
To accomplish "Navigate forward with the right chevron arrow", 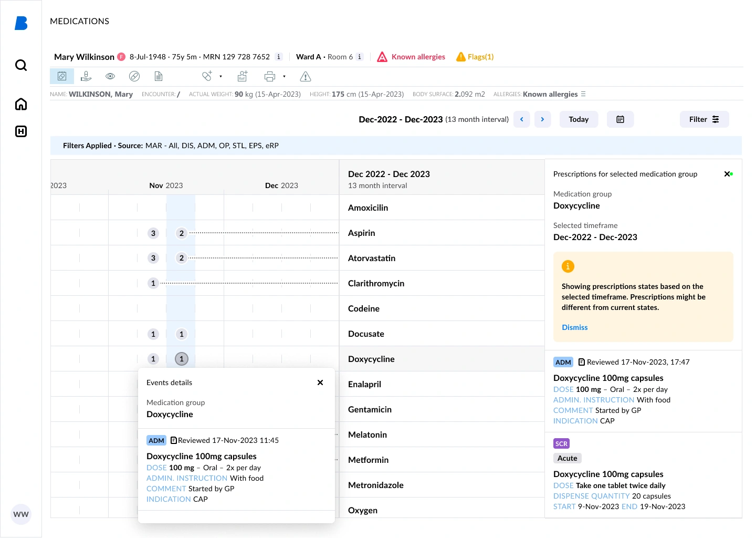I will coord(542,119).
